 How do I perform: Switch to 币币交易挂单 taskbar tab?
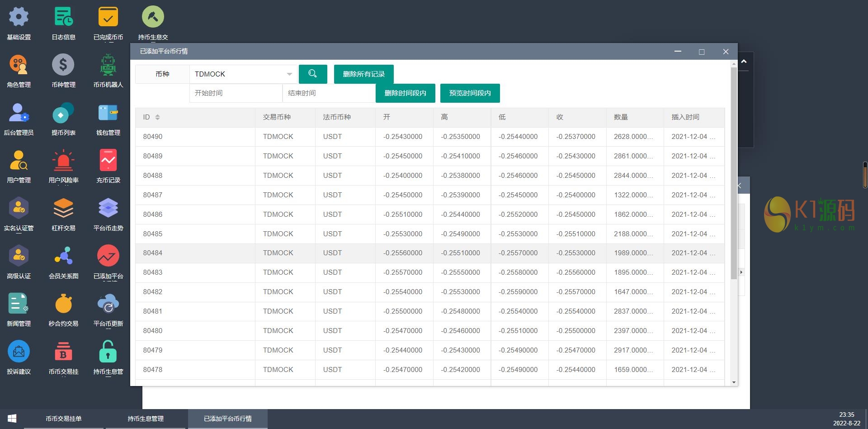coord(64,419)
